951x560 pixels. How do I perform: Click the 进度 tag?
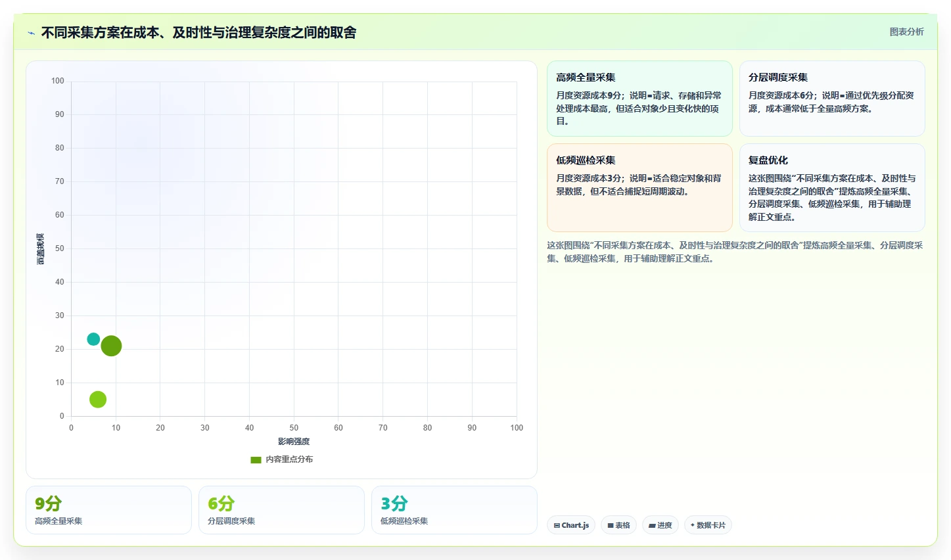tap(661, 525)
